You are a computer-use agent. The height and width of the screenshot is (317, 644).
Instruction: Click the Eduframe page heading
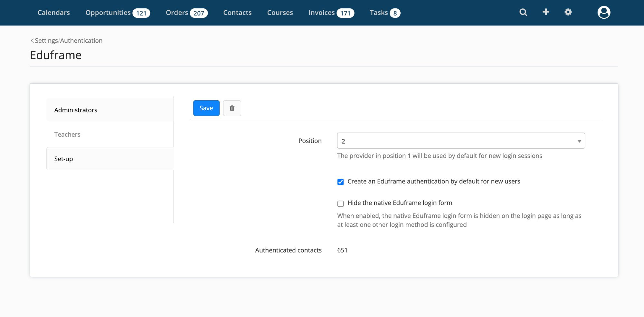click(x=56, y=55)
